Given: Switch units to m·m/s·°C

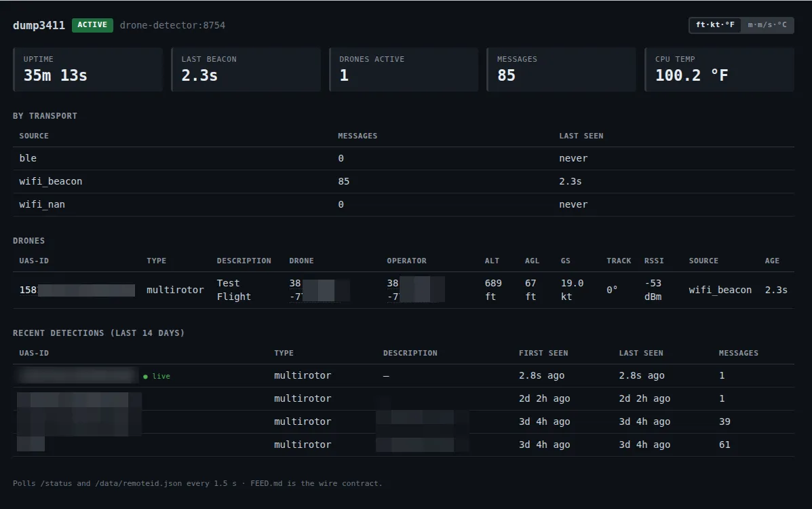Looking at the screenshot, I should point(767,25).
